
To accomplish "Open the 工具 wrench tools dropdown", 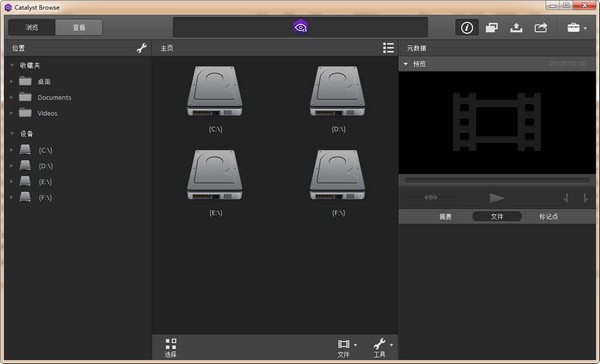I will tap(383, 348).
